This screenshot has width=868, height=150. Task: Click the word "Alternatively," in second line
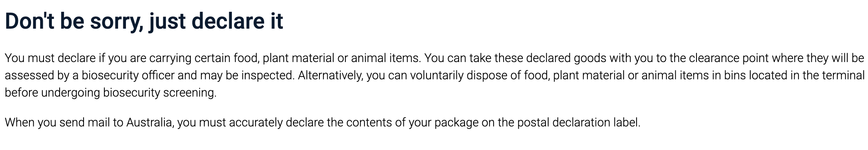pos(330,75)
